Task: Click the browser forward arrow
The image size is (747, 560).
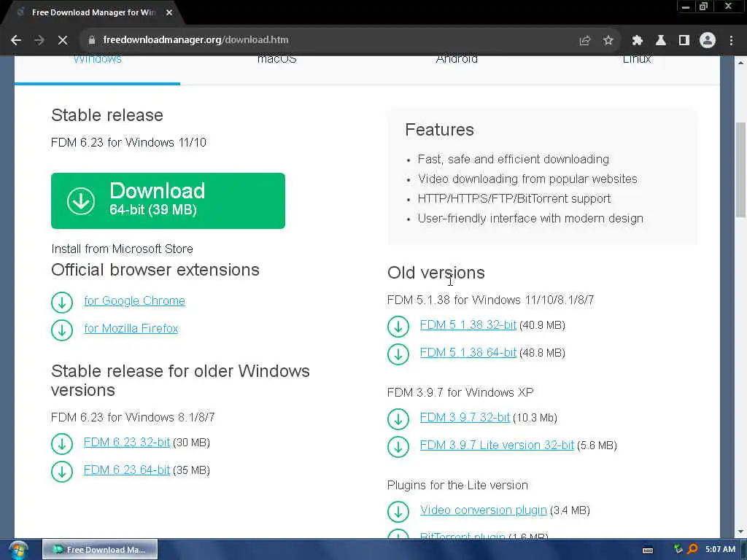Action: (x=39, y=40)
